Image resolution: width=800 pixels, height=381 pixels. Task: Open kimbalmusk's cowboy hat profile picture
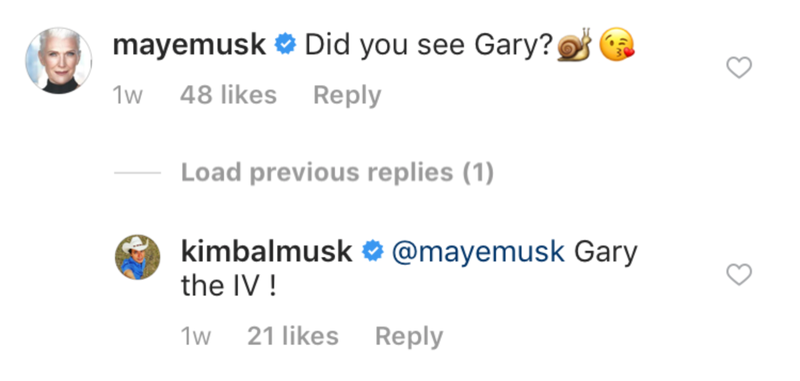coord(138,258)
